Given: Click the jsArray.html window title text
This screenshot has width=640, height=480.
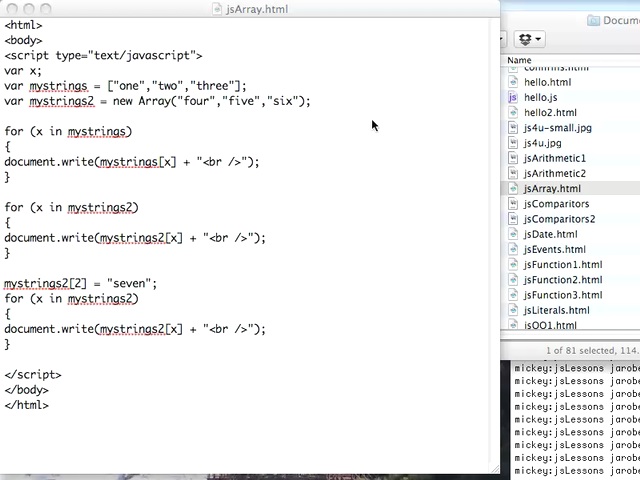Looking at the screenshot, I should 257,9.
